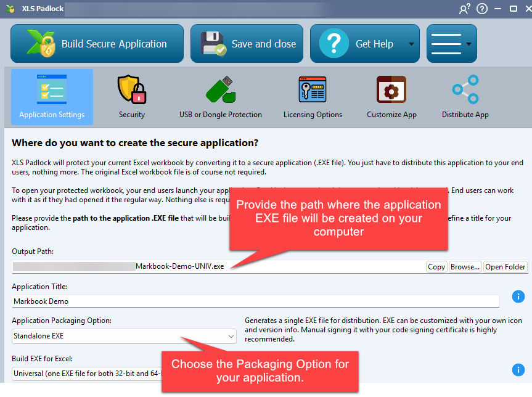Open the Security shield tab
This screenshot has height=397, width=532.
(x=132, y=97)
